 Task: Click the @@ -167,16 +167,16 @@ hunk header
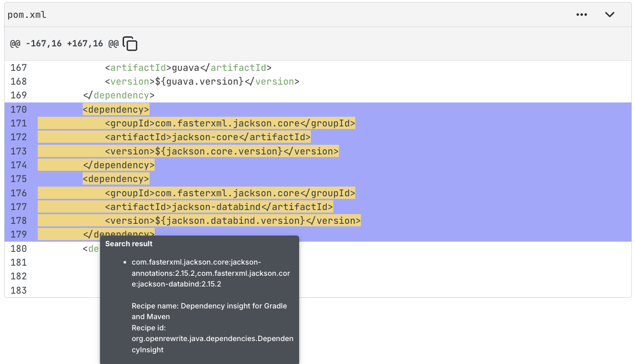pyautogui.click(x=64, y=44)
